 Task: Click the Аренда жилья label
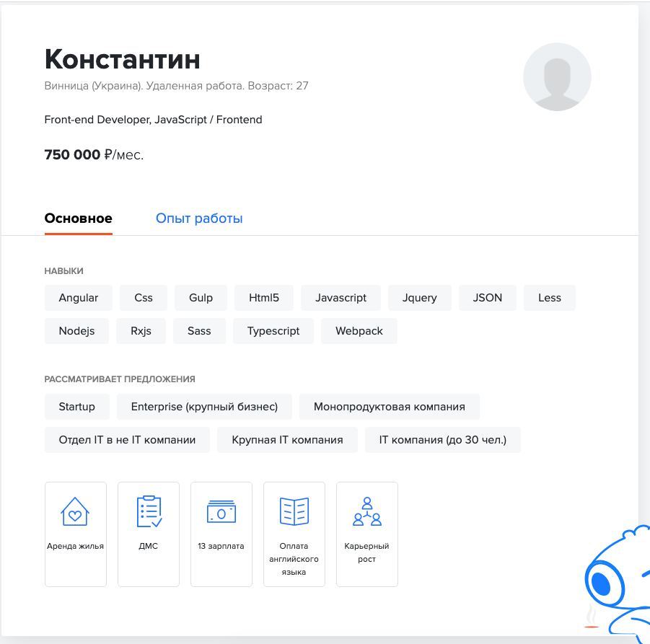[75, 546]
